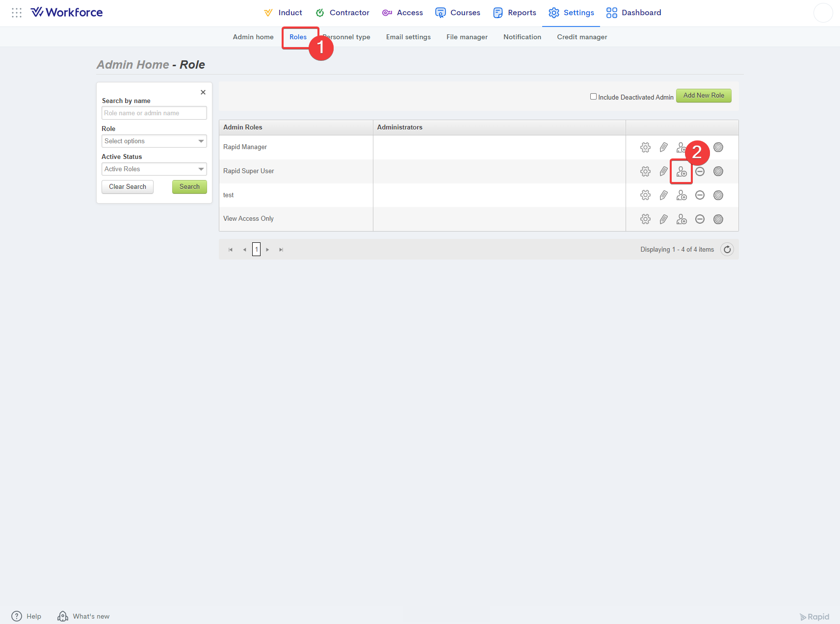Switch to the Email settings tab
The width and height of the screenshot is (840, 624).
point(408,37)
